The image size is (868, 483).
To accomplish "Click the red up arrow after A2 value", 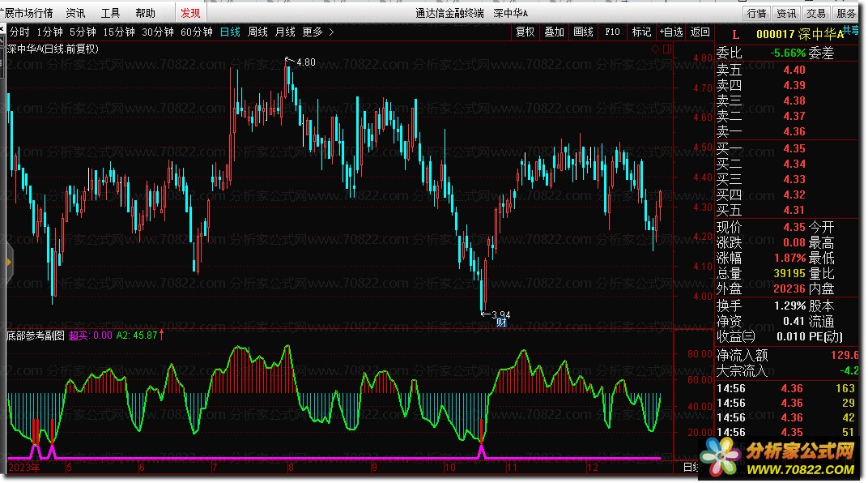I will [x=162, y=336].
